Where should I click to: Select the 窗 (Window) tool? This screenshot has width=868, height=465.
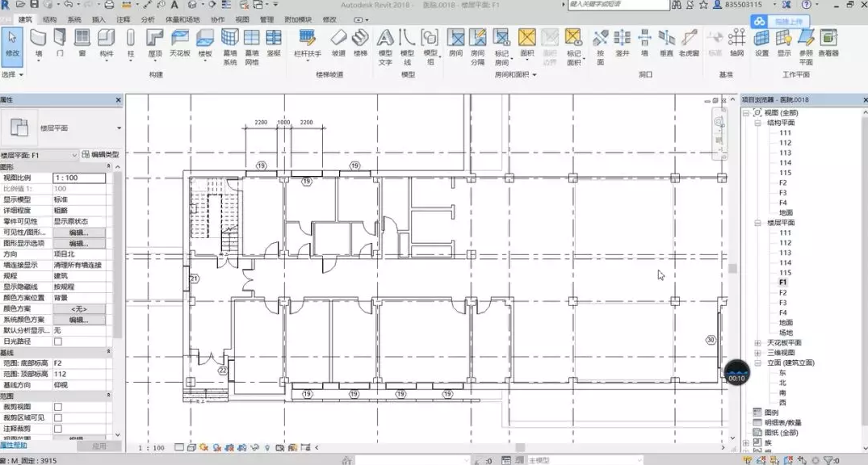click(82, 44)
